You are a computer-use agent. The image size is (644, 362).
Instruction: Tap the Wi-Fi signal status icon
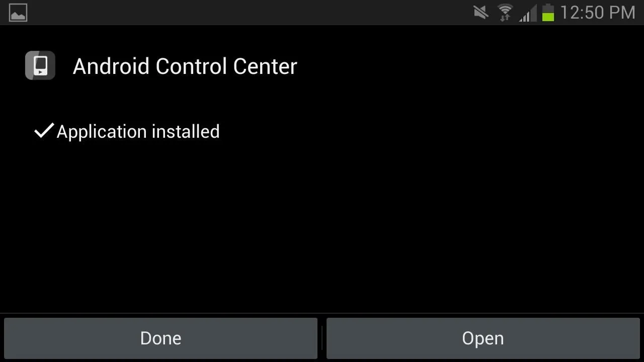505,13
